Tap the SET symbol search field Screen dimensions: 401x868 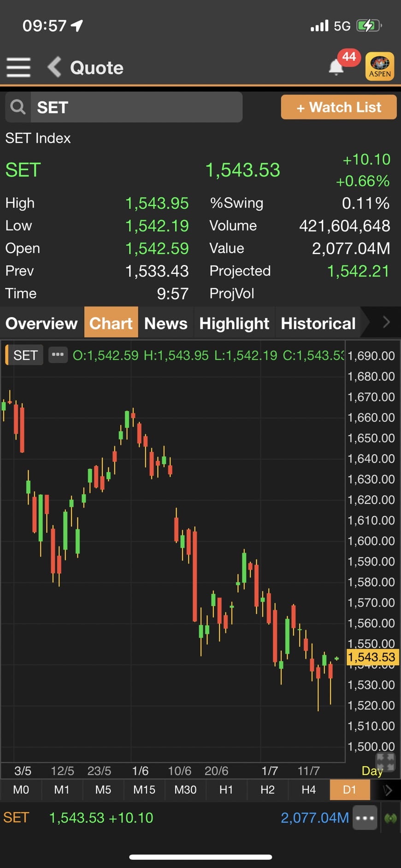[x=136, y=107]
